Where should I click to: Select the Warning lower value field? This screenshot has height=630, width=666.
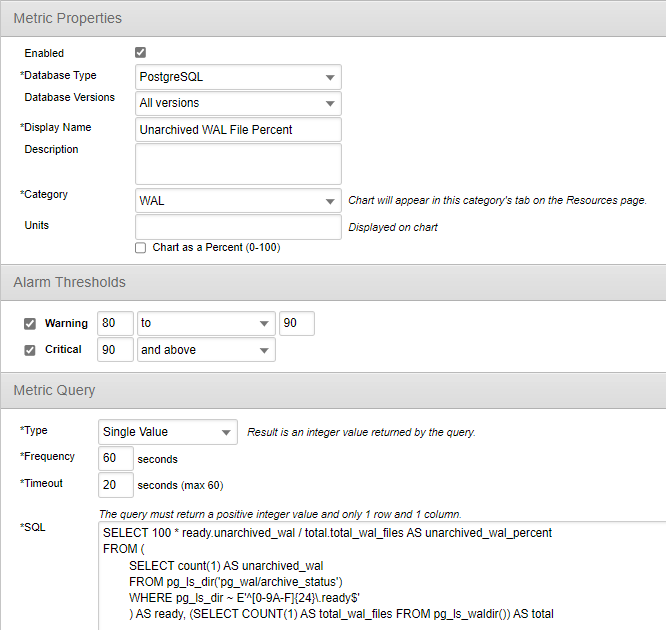pyautogui.click(x=114, y=324)
